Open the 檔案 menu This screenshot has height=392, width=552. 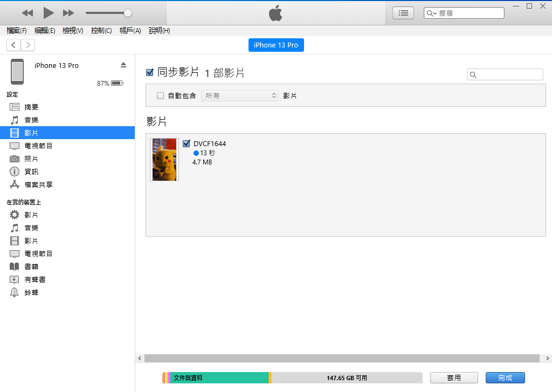[17, 31]
